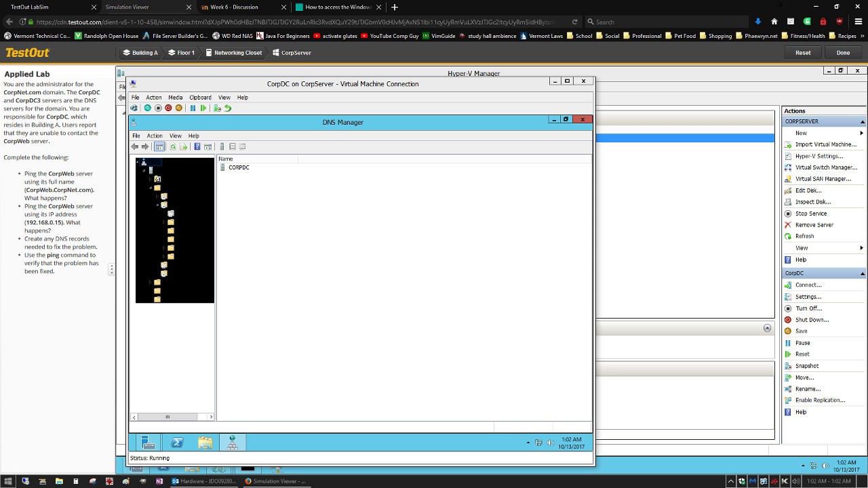Click the Back arrow in DNS Manager toolbar
Screen dimensions: 868x488
(135, 146)
